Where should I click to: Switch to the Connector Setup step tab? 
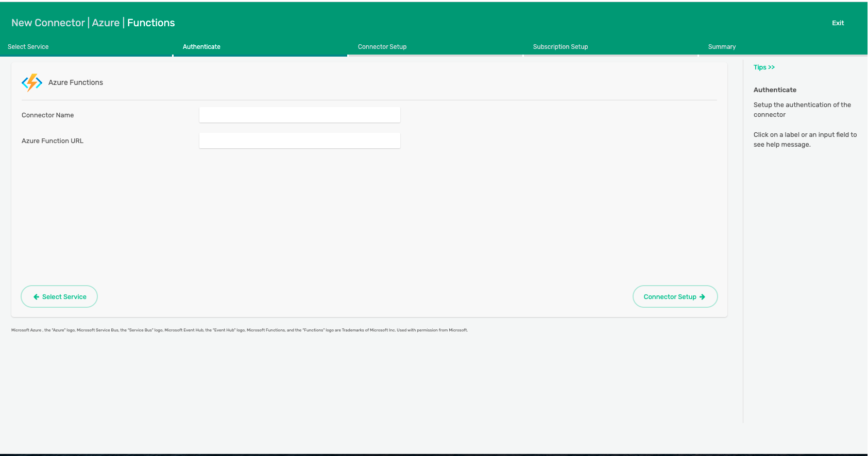click(382, 47)
